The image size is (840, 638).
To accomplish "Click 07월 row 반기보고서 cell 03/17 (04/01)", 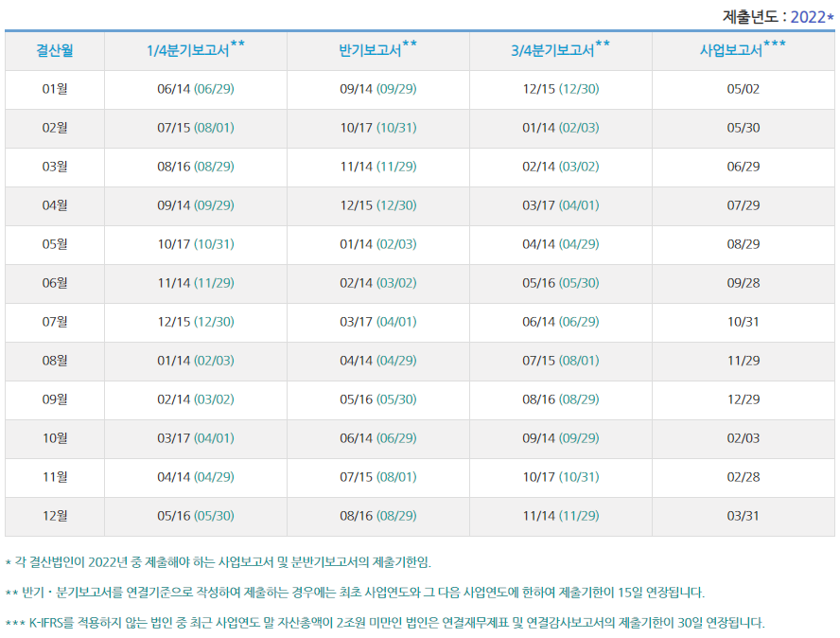I will tap(378, 322).
